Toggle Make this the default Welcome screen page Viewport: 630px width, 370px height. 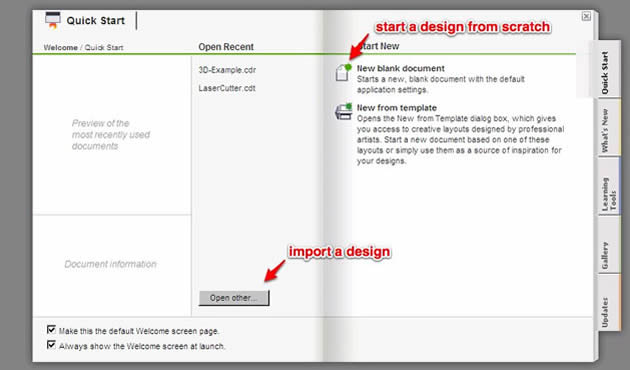(x=51, y=330)
